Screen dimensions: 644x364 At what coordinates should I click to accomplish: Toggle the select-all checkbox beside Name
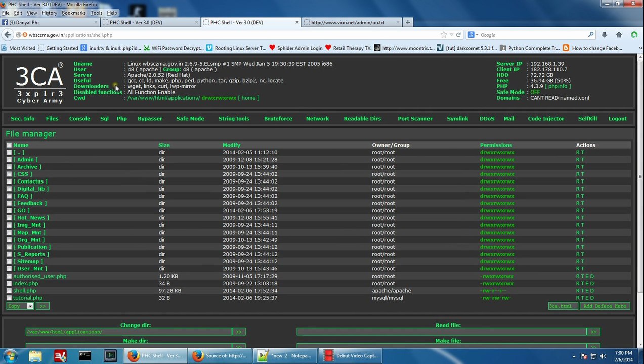click(x=9, y=145)
